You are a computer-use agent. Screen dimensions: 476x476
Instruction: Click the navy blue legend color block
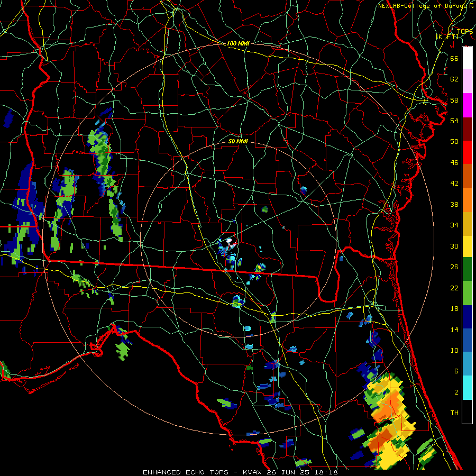[x=467, y=317]
